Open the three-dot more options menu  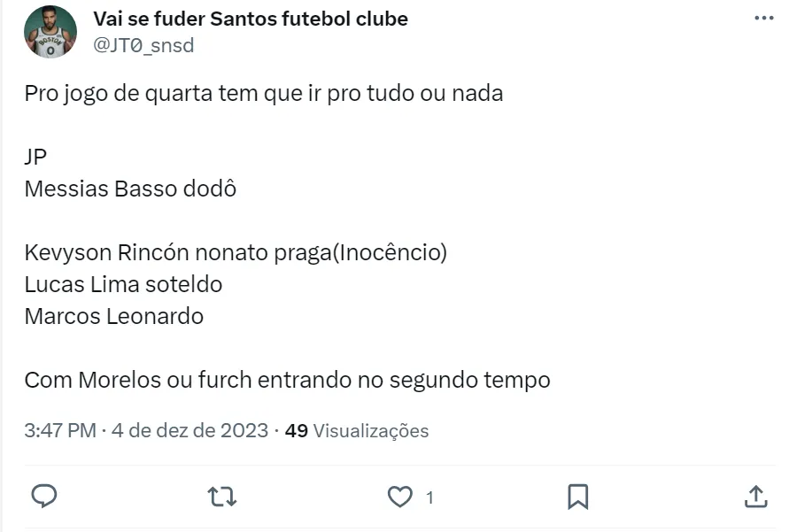763,18
